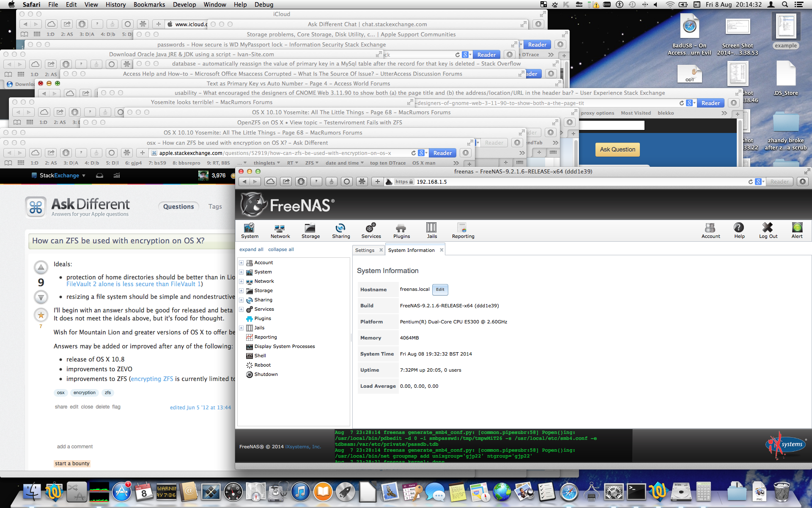Click Edit button next to hostname
The height and width of the screenshot is (508, 812).
pyautogui.click(x=440, y=290)
